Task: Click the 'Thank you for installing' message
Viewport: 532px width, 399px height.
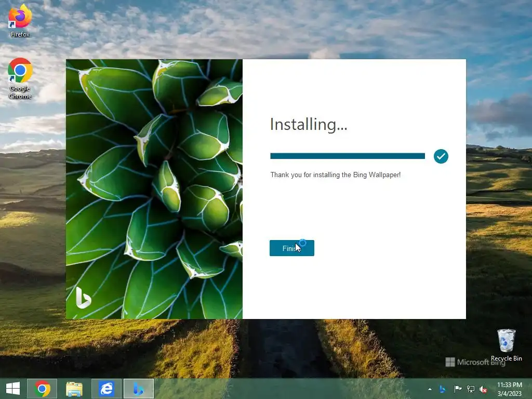Action: 335,175
